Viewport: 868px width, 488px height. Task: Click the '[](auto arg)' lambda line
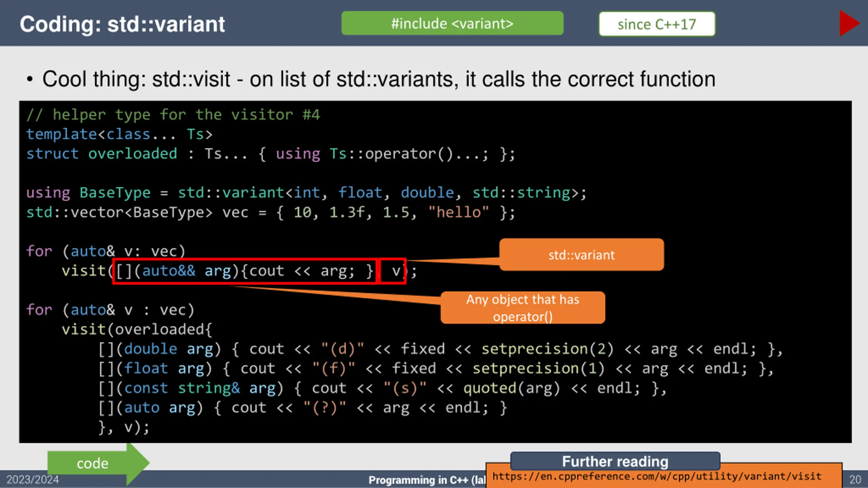pos(303,408)
